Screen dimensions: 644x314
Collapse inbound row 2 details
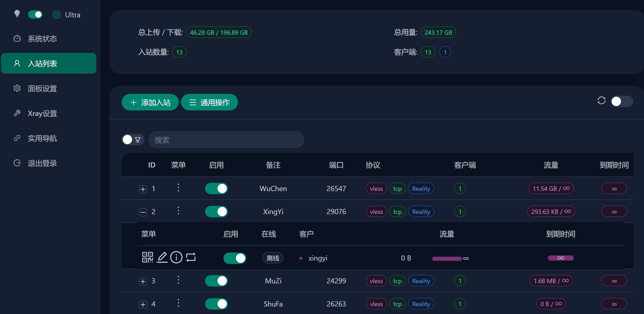pos(143,212)
